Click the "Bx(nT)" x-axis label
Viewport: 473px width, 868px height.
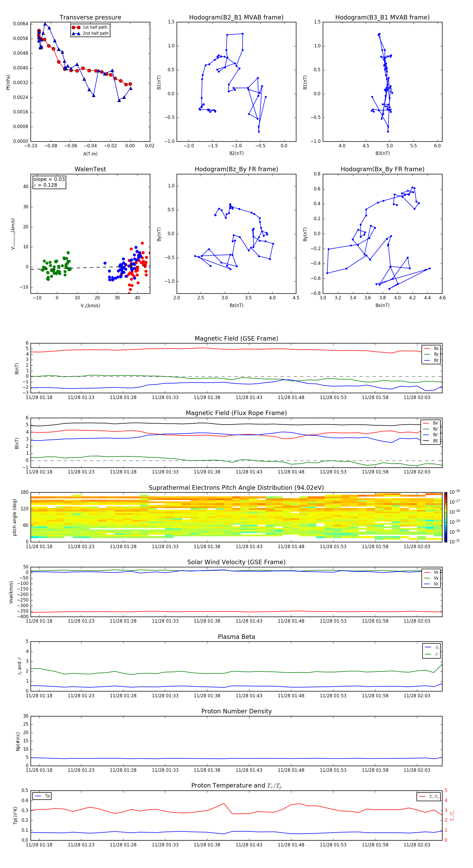coord(382,305)
